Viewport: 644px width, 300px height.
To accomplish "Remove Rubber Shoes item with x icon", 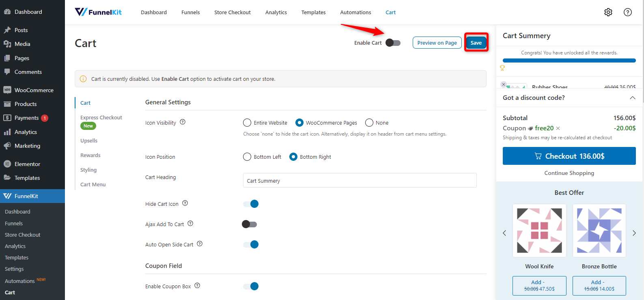I will click(x=504, y=84).
